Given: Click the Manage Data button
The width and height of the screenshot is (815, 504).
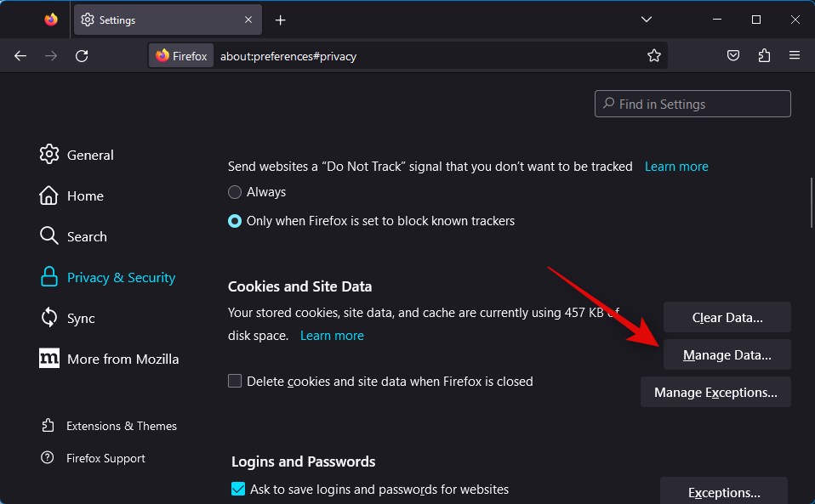Looking at the screenshot, I should tap(727, 355).
